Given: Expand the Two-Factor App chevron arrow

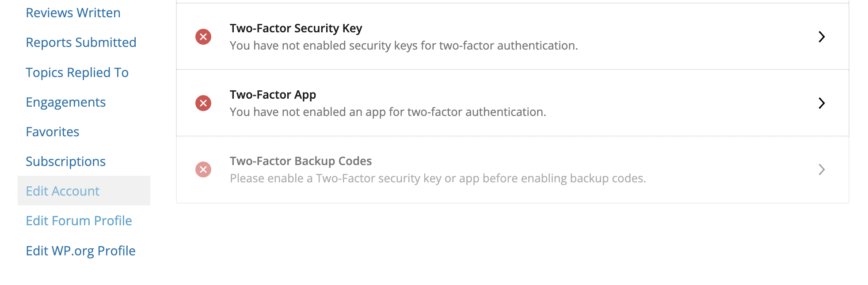Looking at the screenshot, I should [x=822, y=103].
